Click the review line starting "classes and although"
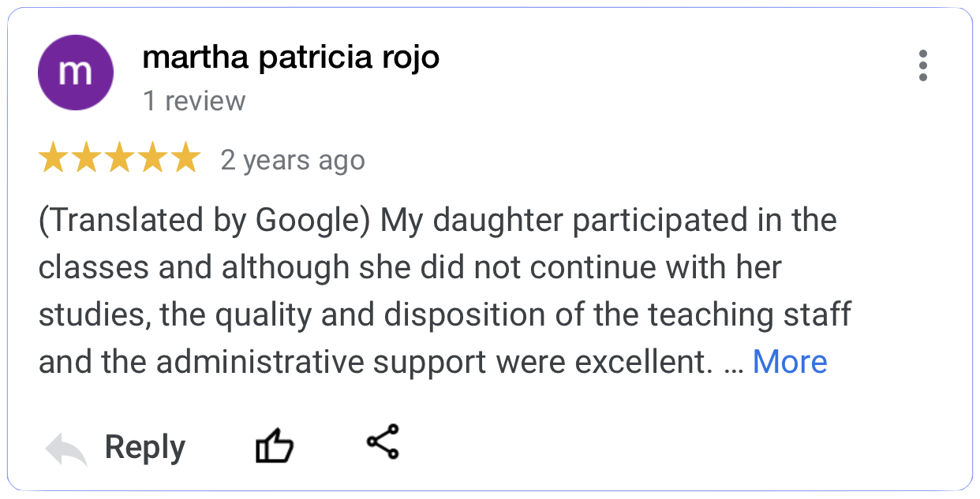 point(410,267)
